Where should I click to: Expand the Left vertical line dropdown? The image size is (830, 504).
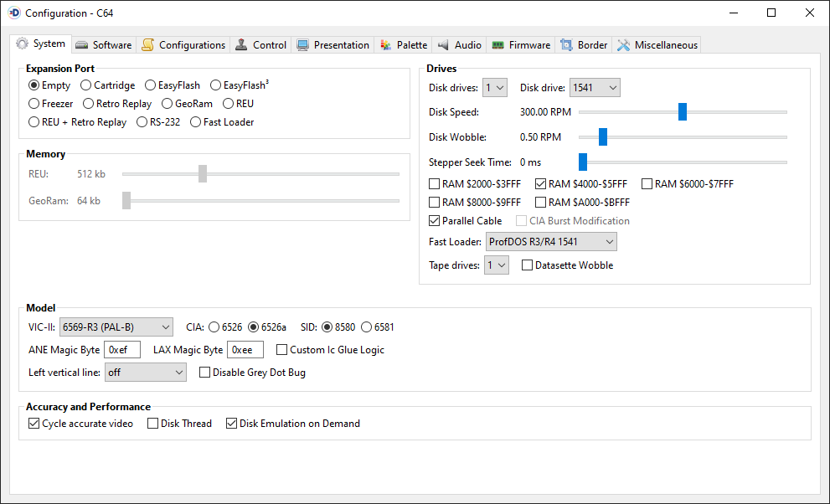[x=146, y=373]
